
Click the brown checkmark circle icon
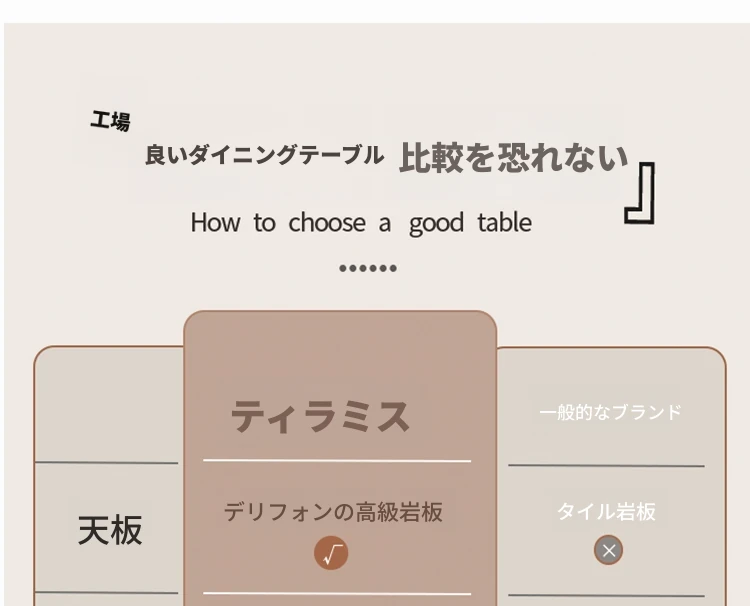(x=331, y=553)
